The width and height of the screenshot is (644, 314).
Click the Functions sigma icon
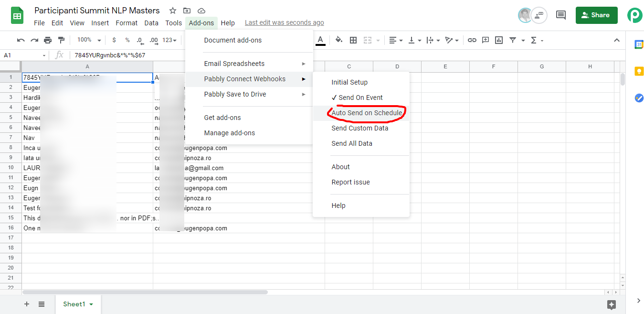pos(534,40)
